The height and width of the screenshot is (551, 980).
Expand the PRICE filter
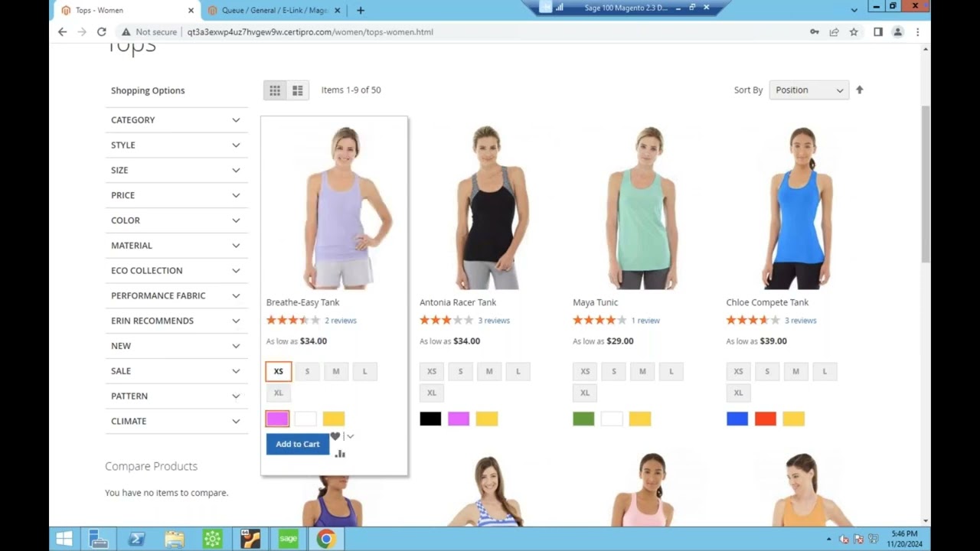pos(176,195)
